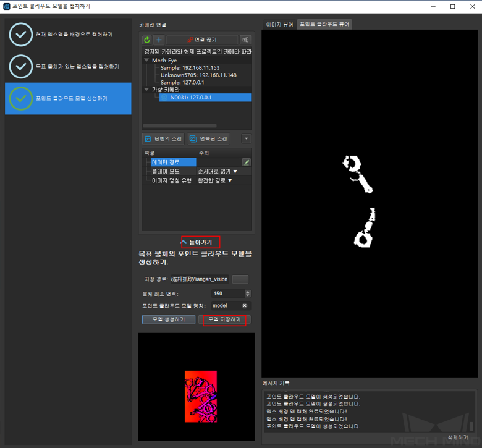The image size is (482, 448).
Task: Select the Unknown5705 camera in the list
Action: pos(198,75)
